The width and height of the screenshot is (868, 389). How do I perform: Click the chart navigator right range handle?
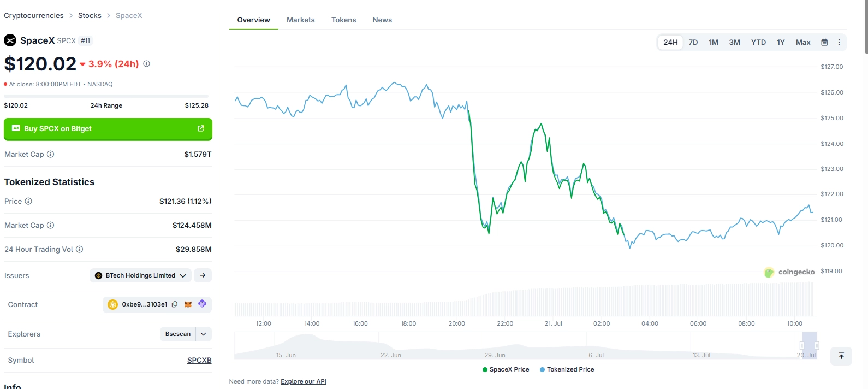pos(817,345)
